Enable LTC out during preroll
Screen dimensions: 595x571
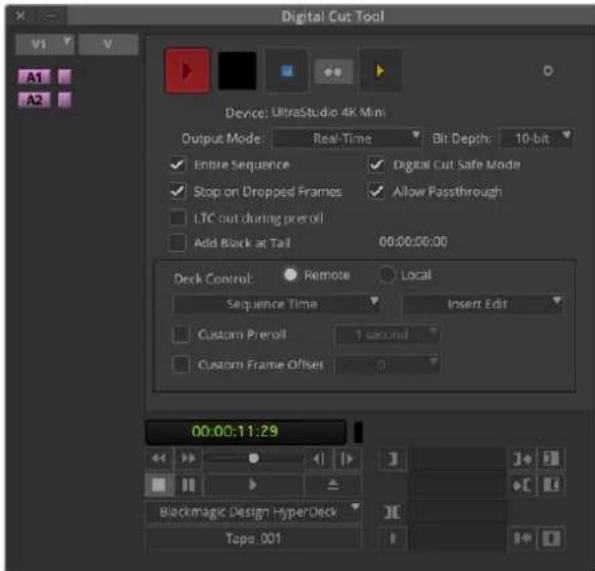pos(178,218)
